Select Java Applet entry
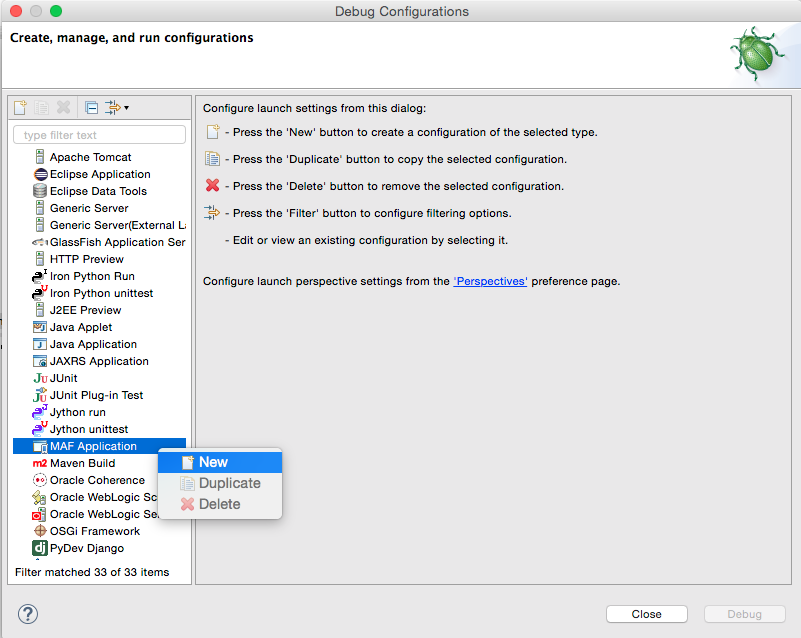The height and width of the screenshot is (638, 801). 81,327
